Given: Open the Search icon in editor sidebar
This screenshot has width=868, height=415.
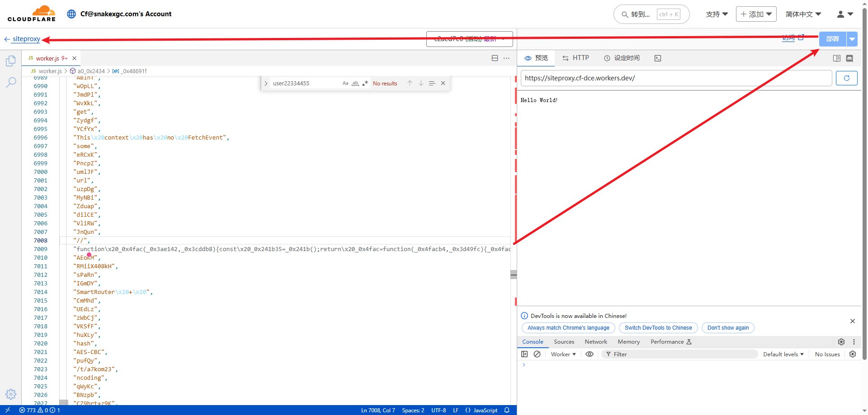Looking at the screenshot, I should click(11, 82).
